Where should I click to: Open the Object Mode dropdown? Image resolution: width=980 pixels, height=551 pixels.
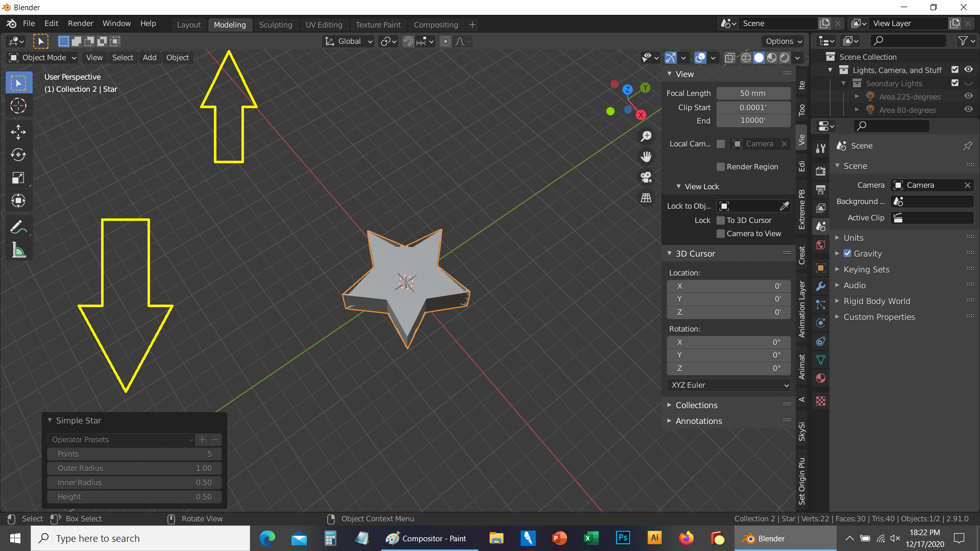click(43, 58)
